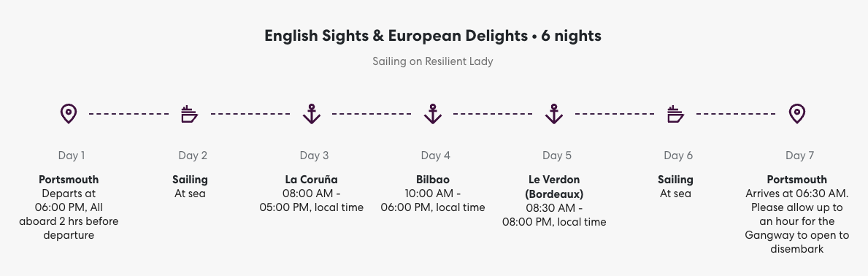Click the Day 7 Portsmouth pin icon
Viewport: 868px width, 276px height.
[x=796, y=114]
